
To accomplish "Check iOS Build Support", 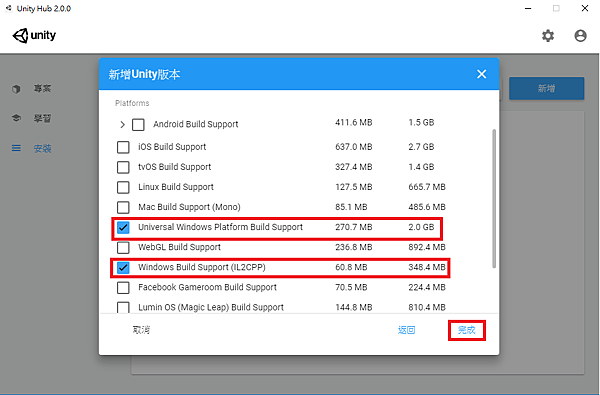I will (123, 147).
